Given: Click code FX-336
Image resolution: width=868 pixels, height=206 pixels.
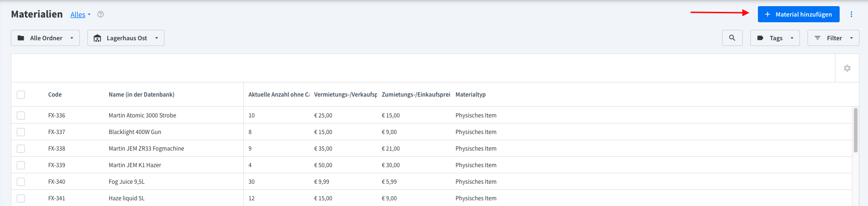Looking at the screenshot, I should [x=57, y=116].
